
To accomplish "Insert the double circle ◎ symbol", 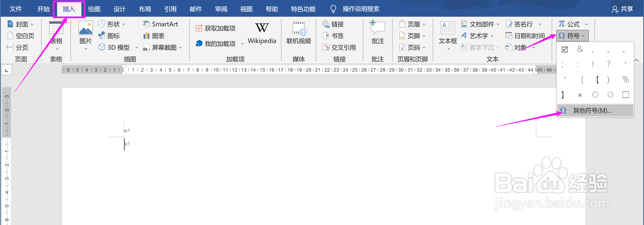I will [x=610, y=95].
